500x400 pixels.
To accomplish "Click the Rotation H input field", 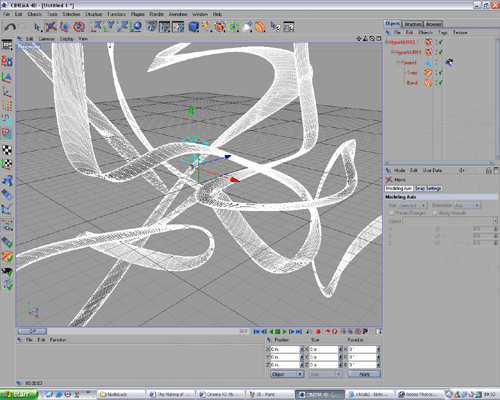I will 363,349.
